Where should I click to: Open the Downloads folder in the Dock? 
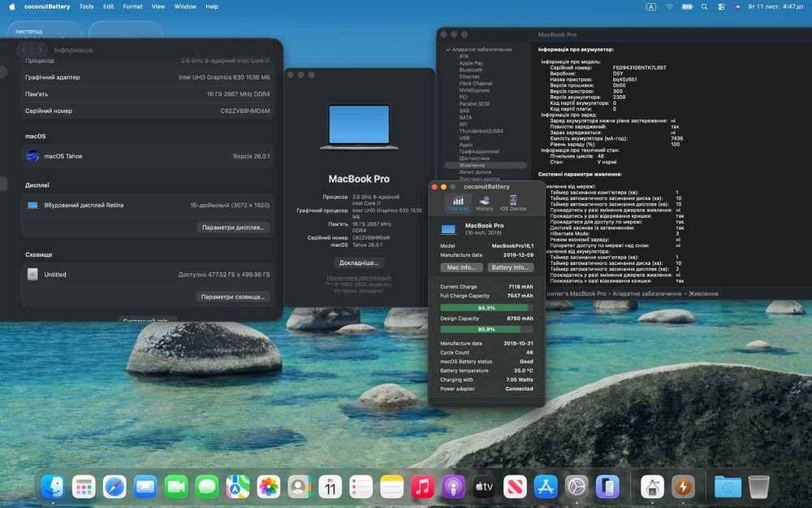(x=728, y=487)
